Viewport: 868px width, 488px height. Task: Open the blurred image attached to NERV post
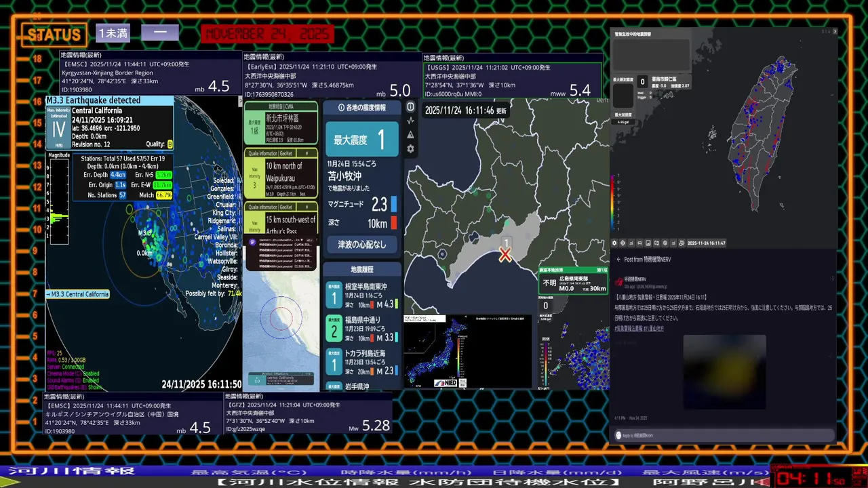pyautogui.click(x=724, y=372)
